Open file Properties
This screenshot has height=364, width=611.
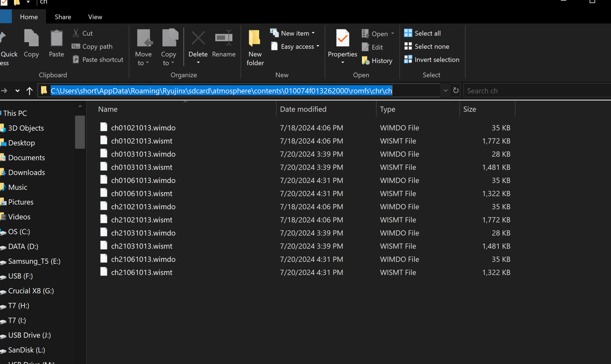tap(342, 43)
